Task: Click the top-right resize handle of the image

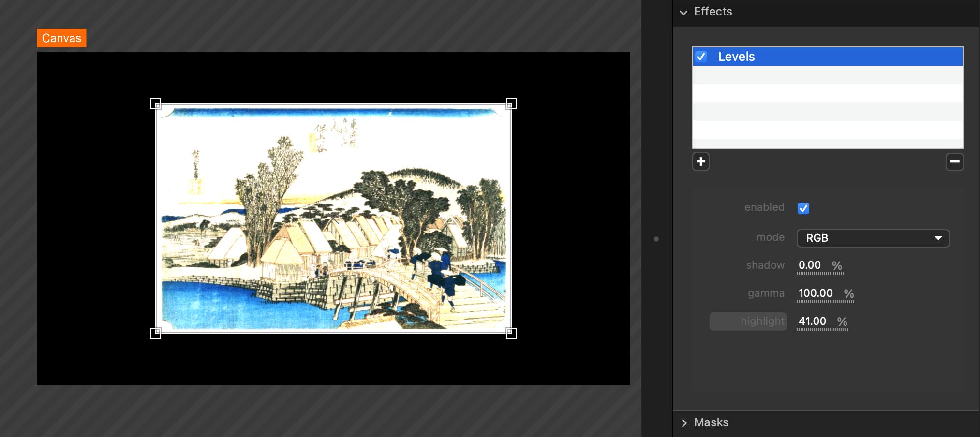Action: [x=511, y=103]
